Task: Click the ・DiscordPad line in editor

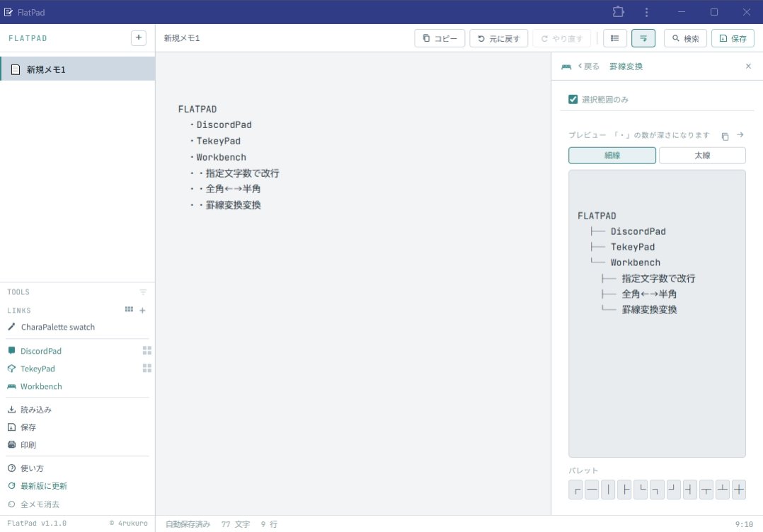Action: click(220, 125)
